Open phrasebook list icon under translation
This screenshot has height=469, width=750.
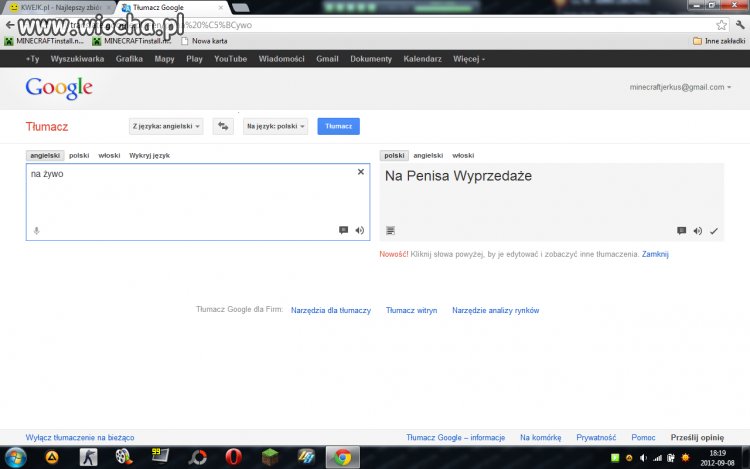[x=390, y=231]
